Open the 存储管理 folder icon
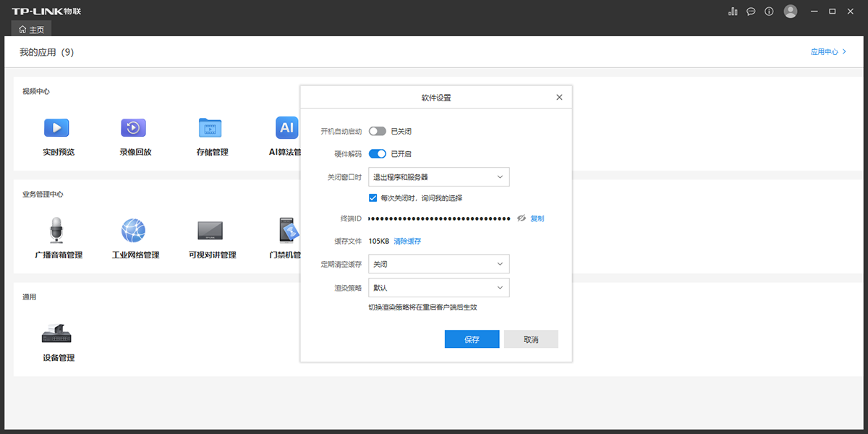 210,128
